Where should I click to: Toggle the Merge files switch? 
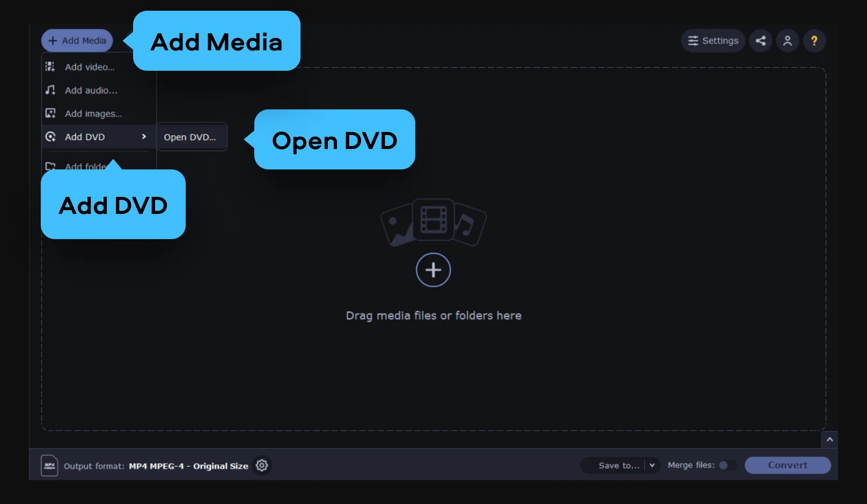pyautogui.click(x=728, y=465)
